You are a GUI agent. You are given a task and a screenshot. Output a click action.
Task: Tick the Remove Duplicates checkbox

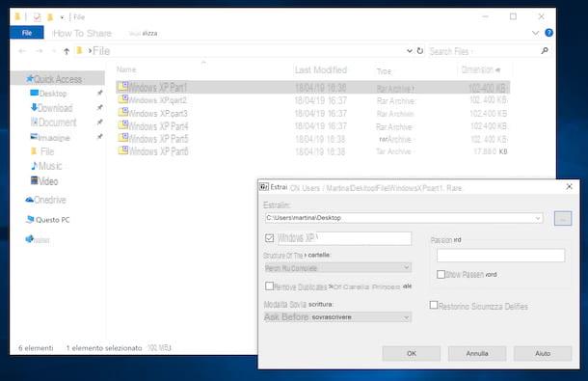269,286
